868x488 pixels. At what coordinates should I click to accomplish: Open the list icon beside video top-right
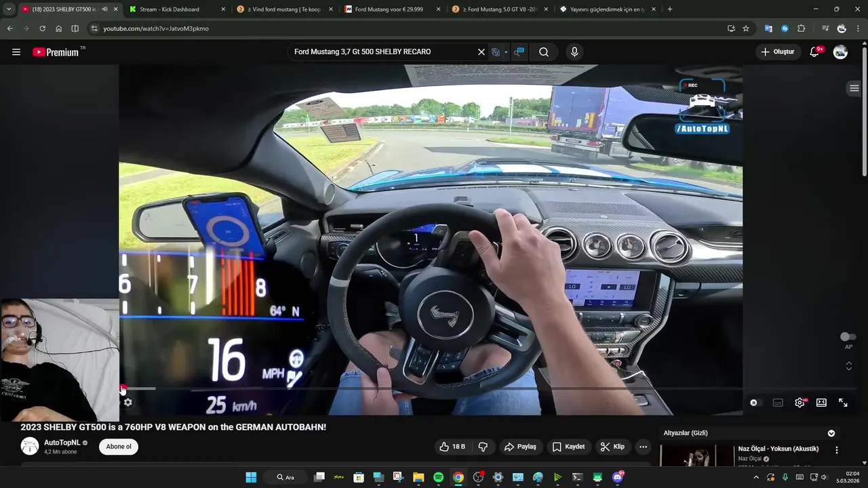click(854, 88)
